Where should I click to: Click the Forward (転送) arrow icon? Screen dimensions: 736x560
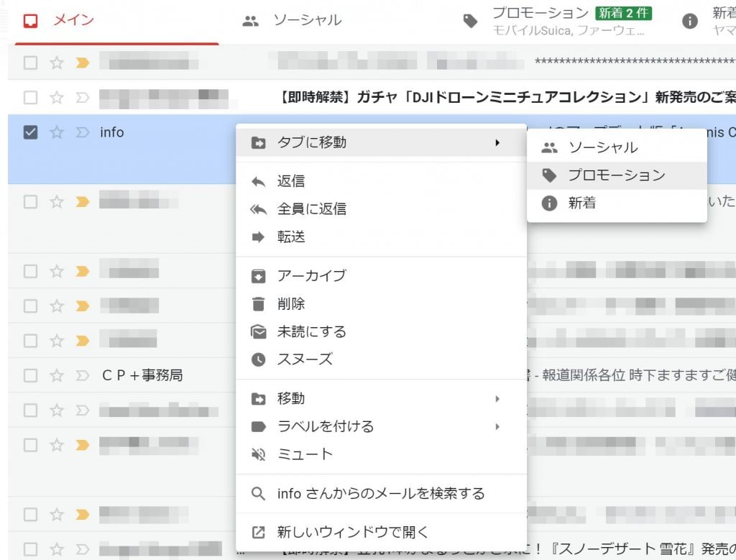point(258,237)
